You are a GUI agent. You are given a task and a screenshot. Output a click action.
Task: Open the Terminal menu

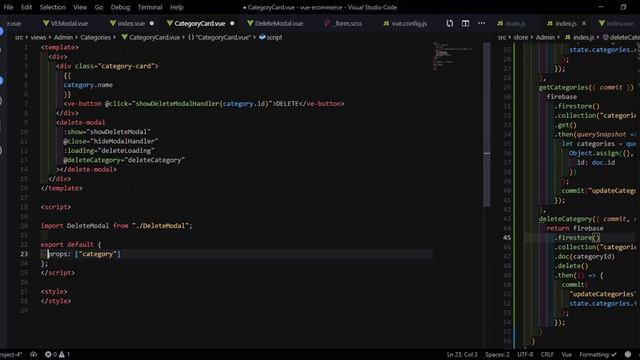coord(150,7)
